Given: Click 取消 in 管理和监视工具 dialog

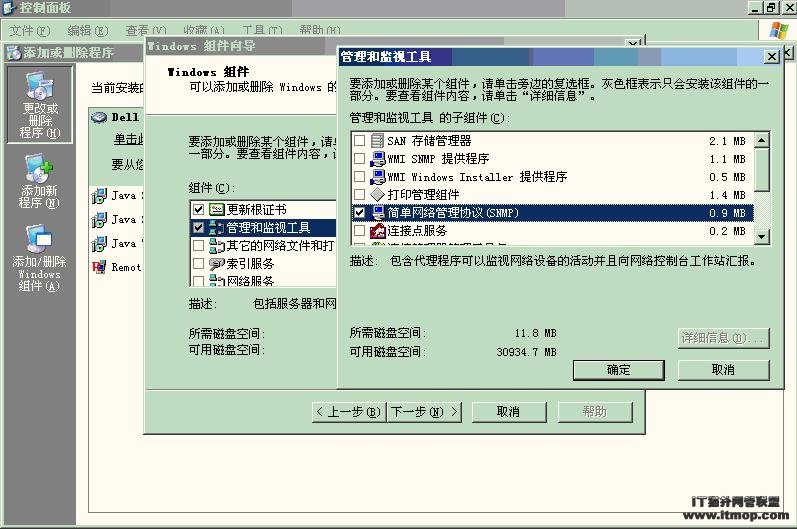Looking at the screenshot, I should 723,370.
